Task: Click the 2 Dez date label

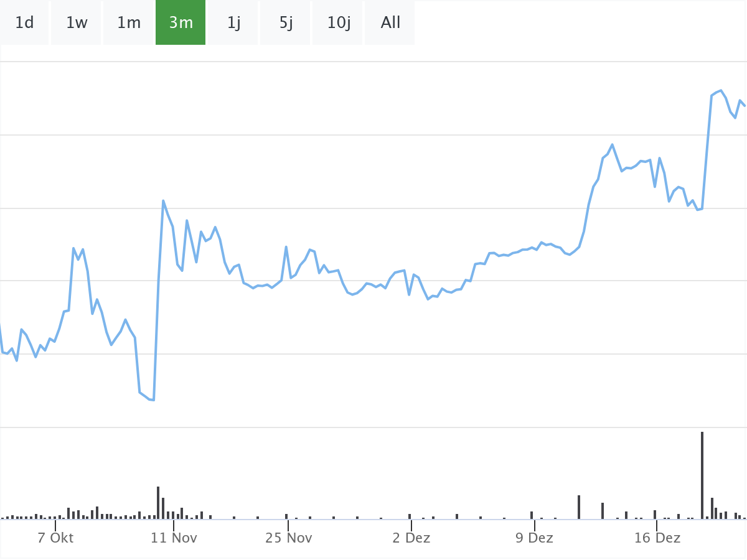Action: click(x=411, y=538)
